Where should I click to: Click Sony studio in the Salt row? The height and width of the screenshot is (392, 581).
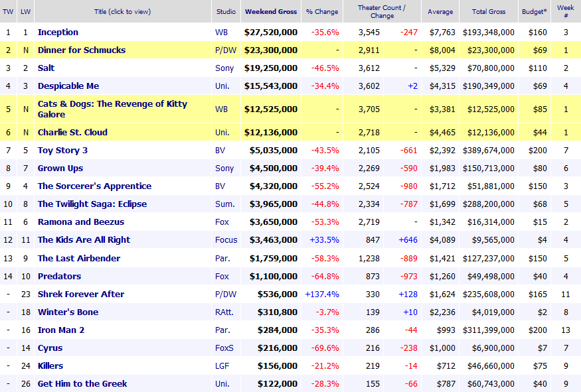click(224, 68)
